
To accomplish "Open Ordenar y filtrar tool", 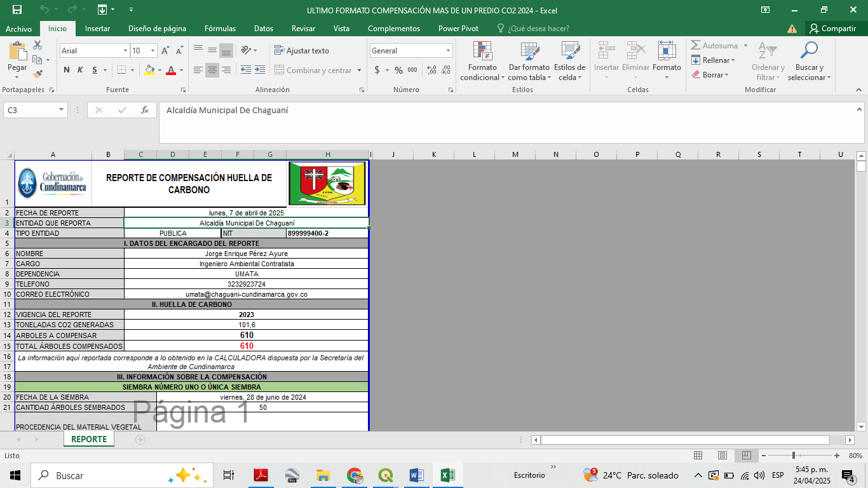I will click(768, 62).
